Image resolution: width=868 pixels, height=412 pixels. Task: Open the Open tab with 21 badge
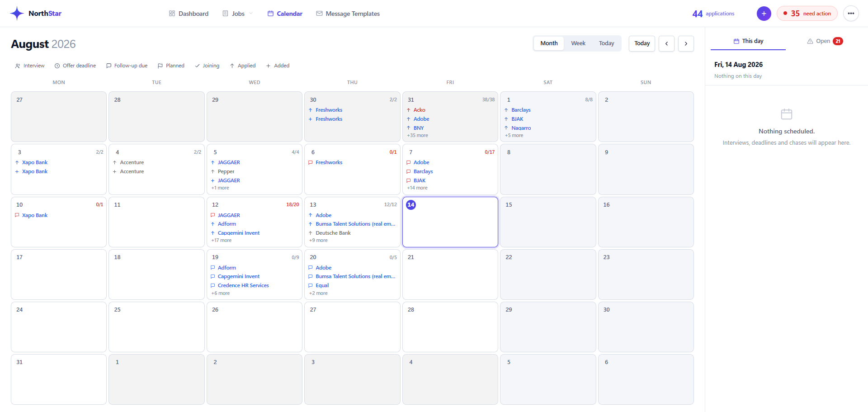click(825, 41)
